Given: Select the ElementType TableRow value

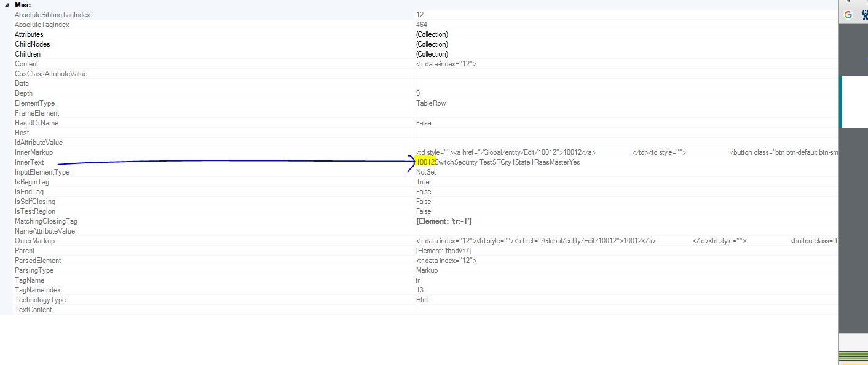Looking at the screenshot, I should tap(431, 103).
